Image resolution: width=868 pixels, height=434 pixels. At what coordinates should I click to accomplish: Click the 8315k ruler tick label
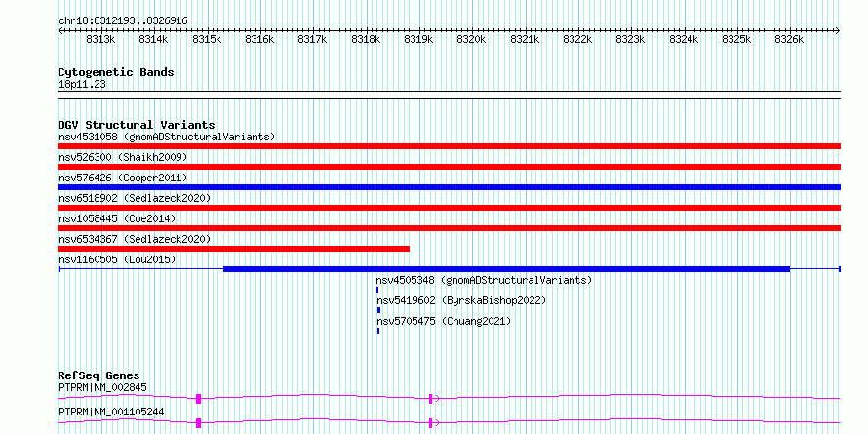tap(207, 39)
